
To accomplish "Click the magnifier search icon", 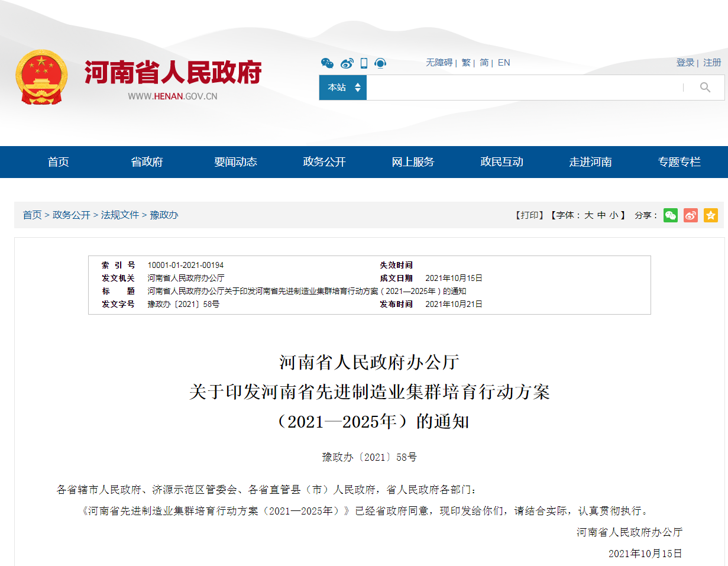I will coord(705,88).
